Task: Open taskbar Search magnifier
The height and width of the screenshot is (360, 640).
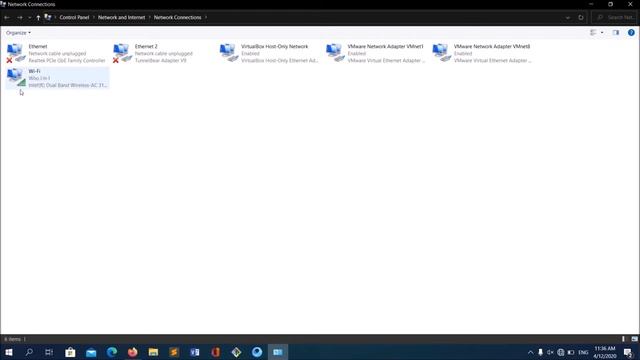Action: pyautogui.click(x=29, y=352)
